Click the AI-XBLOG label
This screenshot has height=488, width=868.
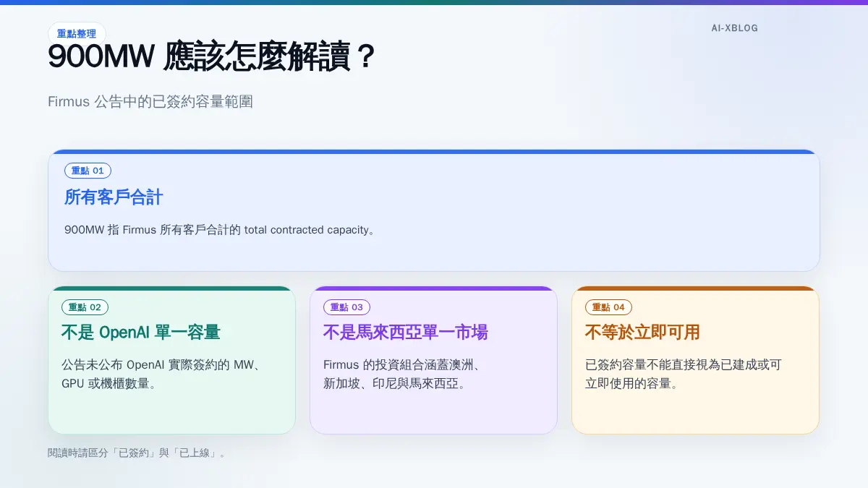[x=734, y=28]
